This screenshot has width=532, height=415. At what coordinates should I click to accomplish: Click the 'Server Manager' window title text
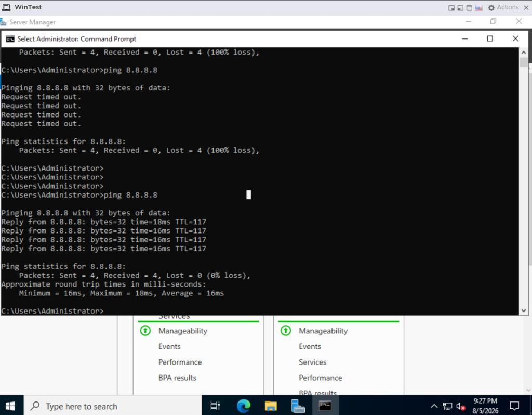pos(32,22)
